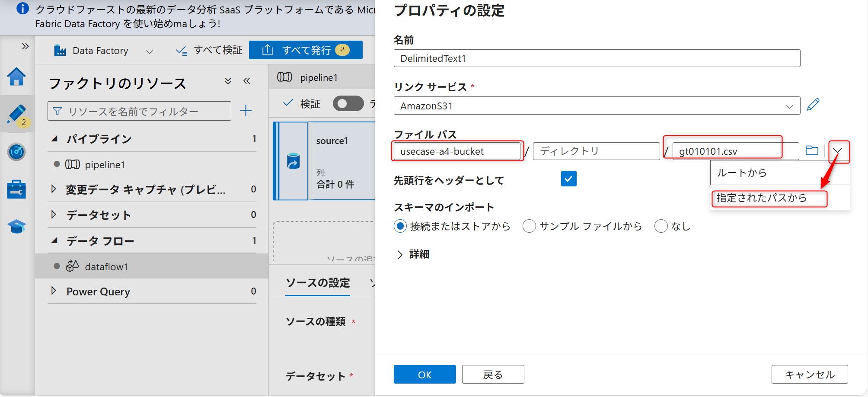Enable the debug toggle next to 検証
Screen dimensions: 868x397
pos(348,103)
